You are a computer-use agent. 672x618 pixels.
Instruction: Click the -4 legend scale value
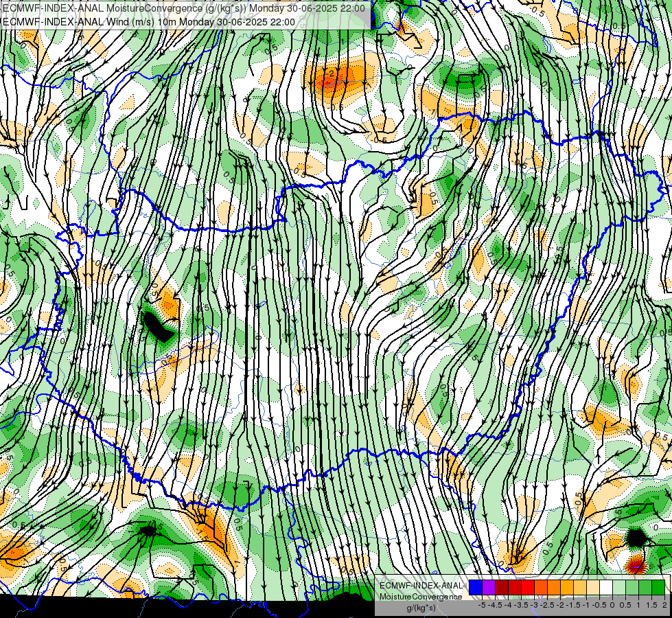tap(508, 605)
